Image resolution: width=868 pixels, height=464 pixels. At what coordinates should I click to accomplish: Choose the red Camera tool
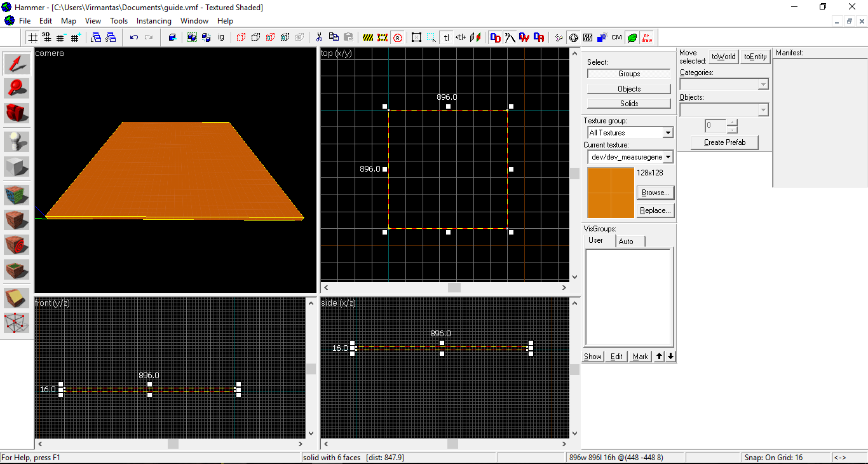point(17,113)
